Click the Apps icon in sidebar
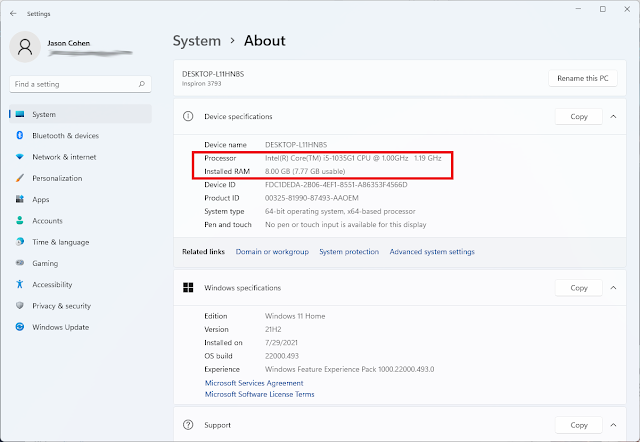The height and width of the screenshot is (442, 640). click(x=20, y=199)
